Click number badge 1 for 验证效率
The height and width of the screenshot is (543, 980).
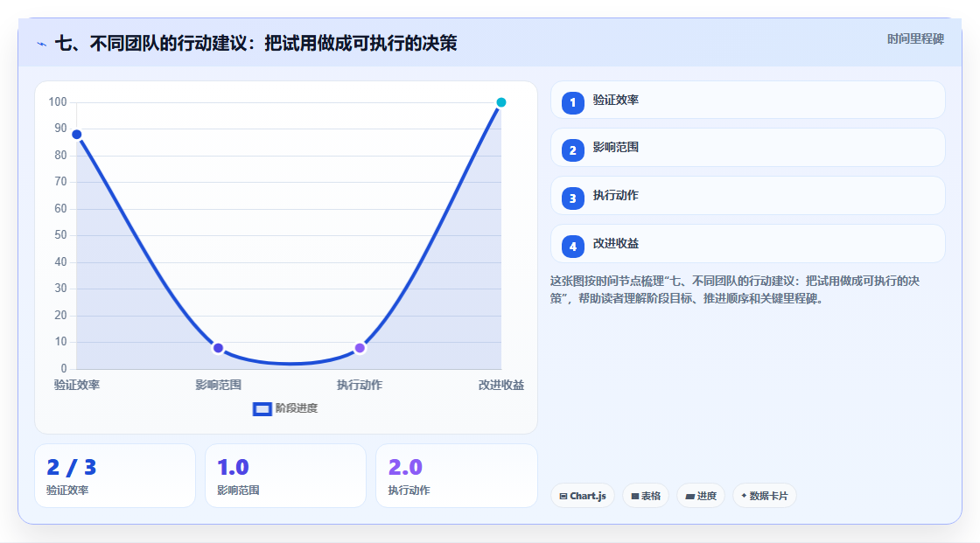pyautogui.click(x=572, y=102)
